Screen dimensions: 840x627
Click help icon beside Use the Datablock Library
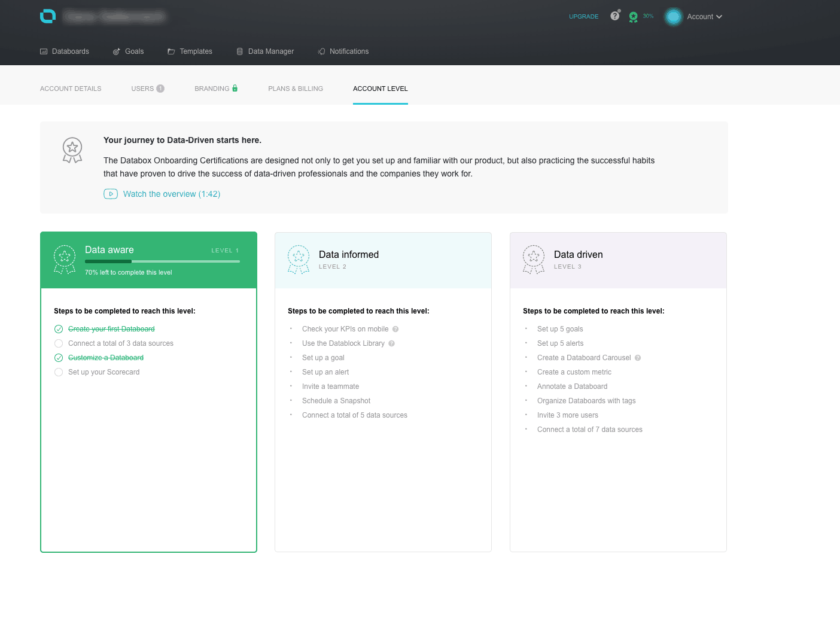click(x=392, y=343)
